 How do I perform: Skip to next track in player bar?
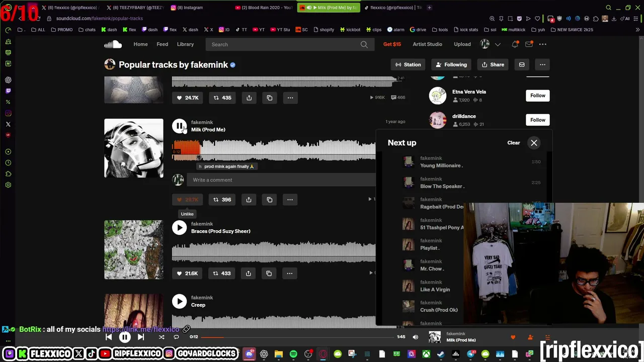click(141, 337)
